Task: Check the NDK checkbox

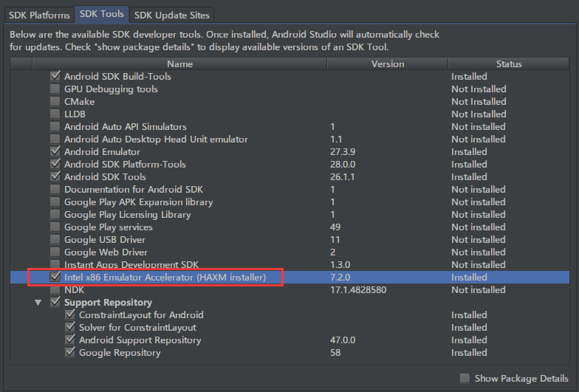Action: point(55,290)
